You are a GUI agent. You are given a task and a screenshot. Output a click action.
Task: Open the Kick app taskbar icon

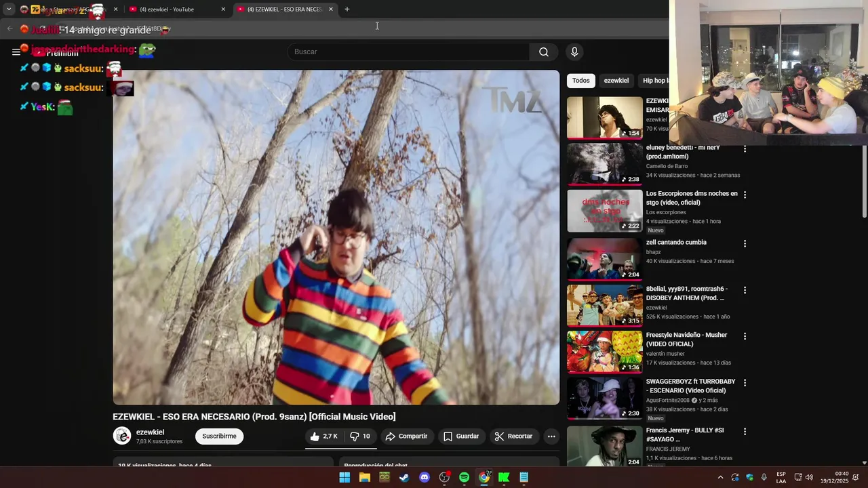pos(504,477)
